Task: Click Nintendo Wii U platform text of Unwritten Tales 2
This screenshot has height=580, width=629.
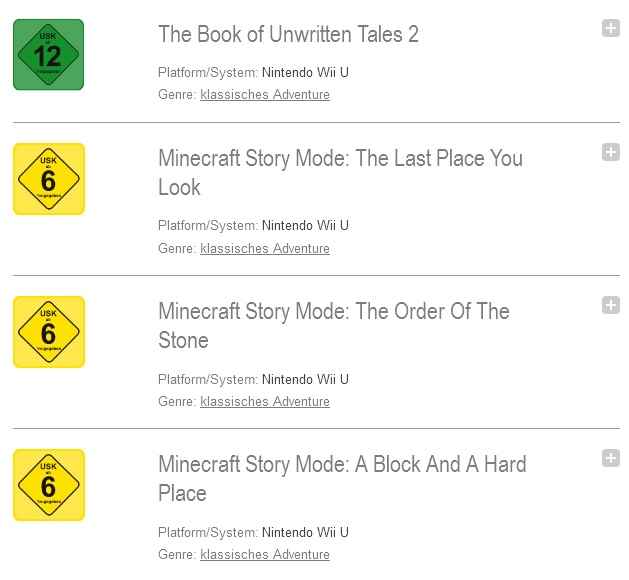Action: 305,73
